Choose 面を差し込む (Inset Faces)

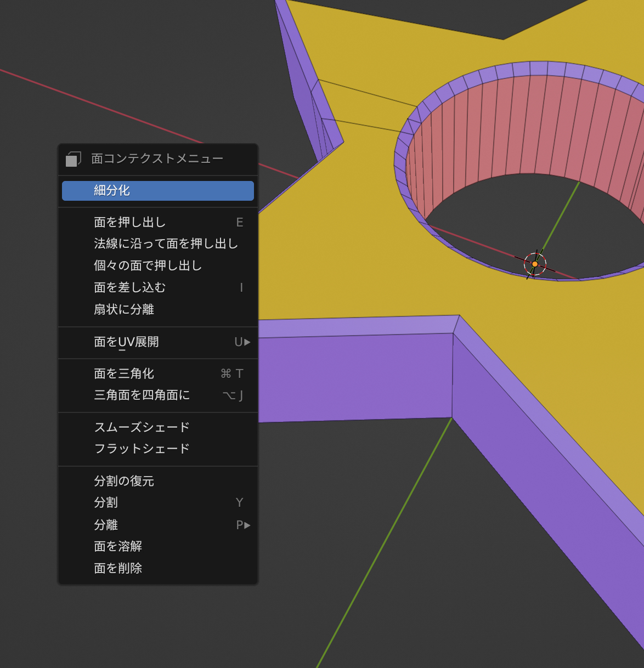click(157, 287)
